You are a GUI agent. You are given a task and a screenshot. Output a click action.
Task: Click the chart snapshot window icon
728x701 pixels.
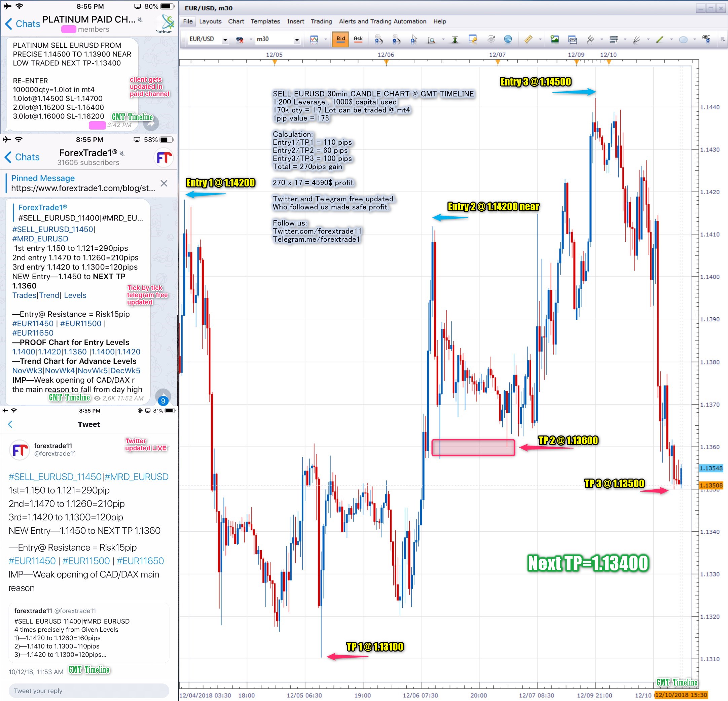tap(573, 39)
